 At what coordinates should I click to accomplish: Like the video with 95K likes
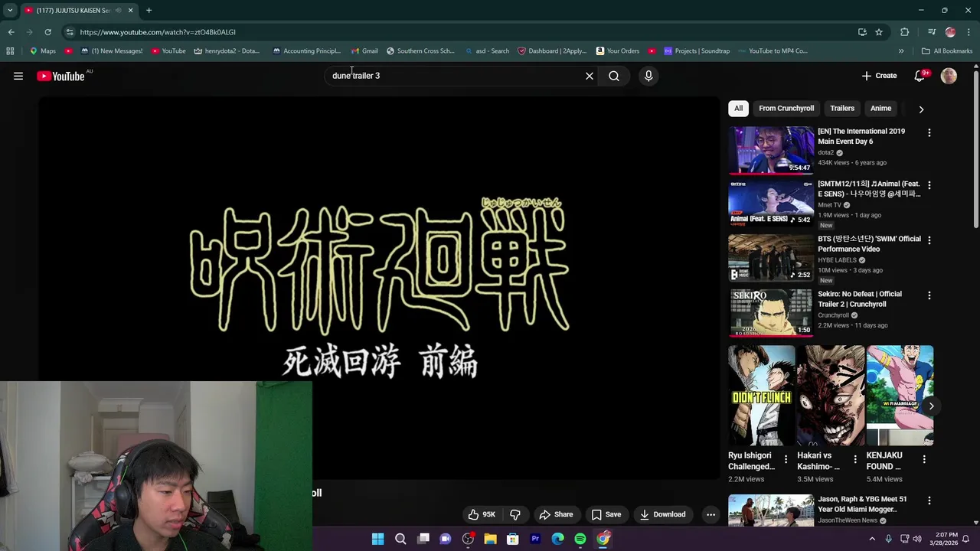pos(482,514)
